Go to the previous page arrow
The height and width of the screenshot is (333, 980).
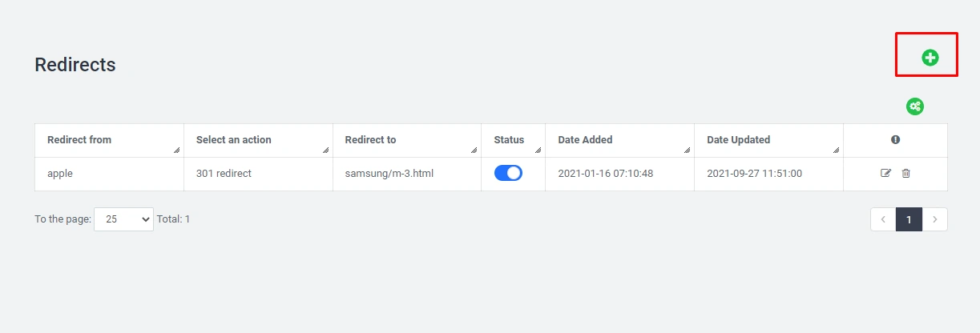point(883,219)
